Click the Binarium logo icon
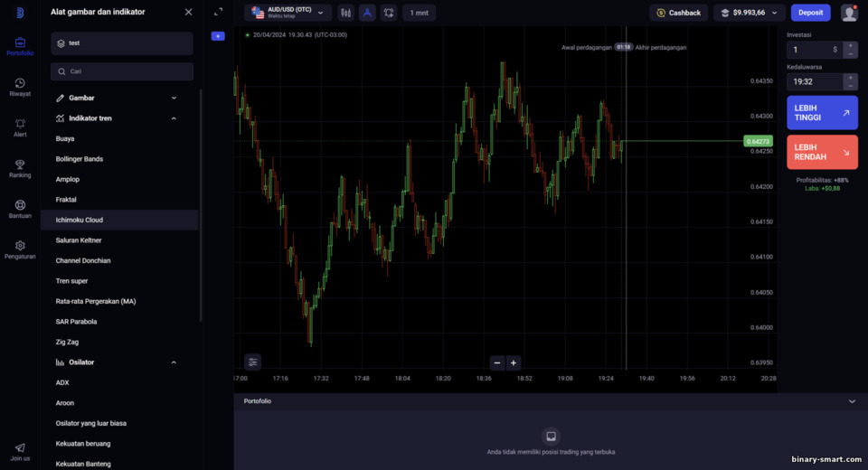868x470 pixels. point(20,13)
